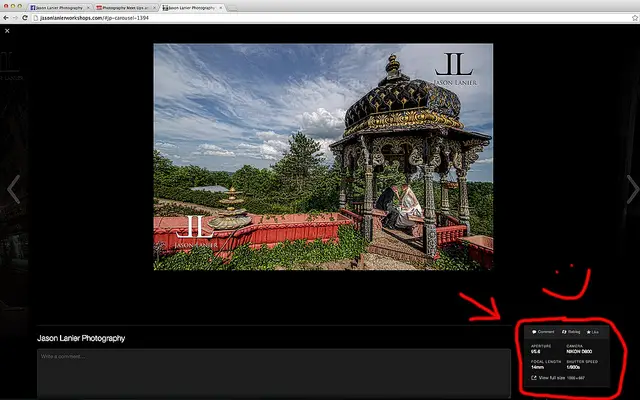Click the browser forward arrow

click(15, 18)
